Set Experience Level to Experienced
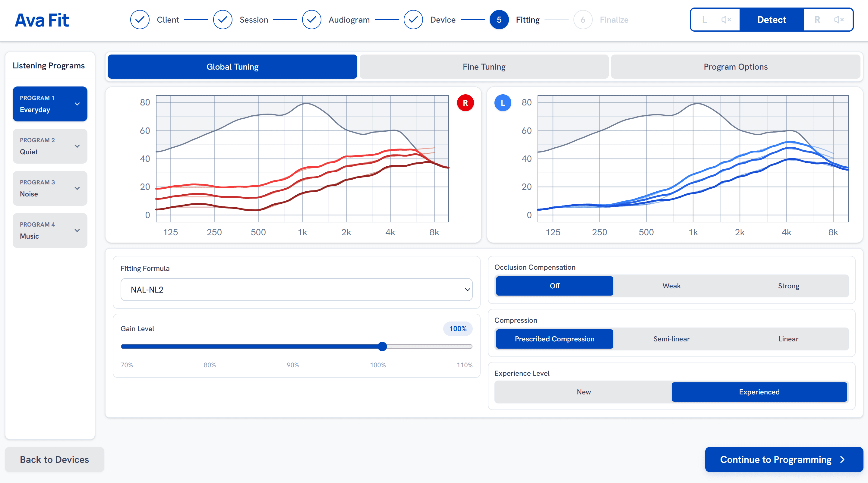The image size is (868, 483). pos(759,392)
